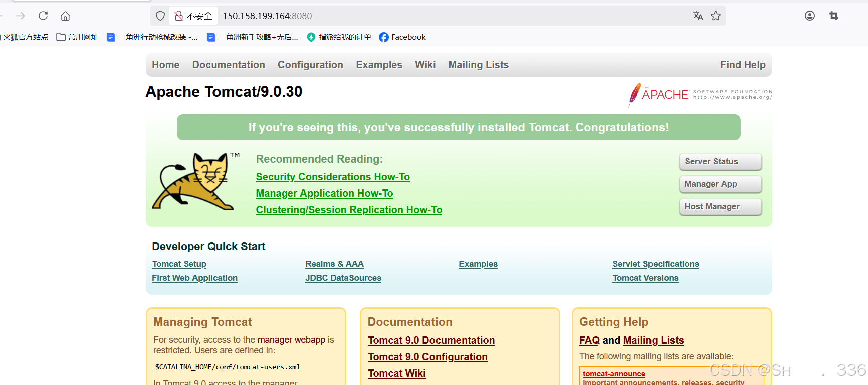The width and height of the screenshot is (868, 385).
Task: Open the Examples link under Developer Quick Start
Action: (478, 264)
